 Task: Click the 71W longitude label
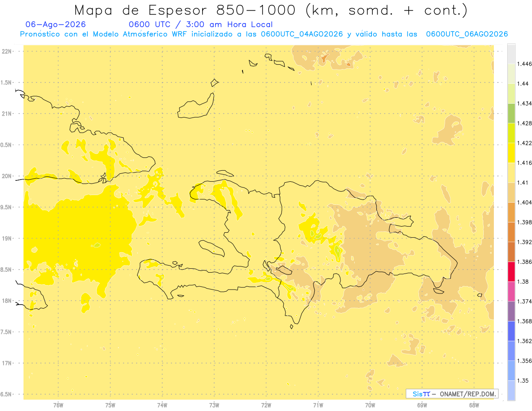tap(318, 405)
